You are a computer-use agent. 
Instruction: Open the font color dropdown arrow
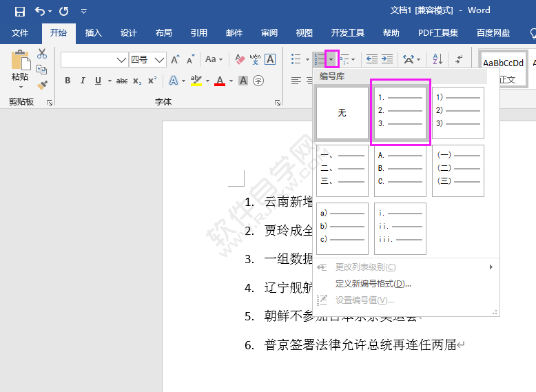[231, 81]
